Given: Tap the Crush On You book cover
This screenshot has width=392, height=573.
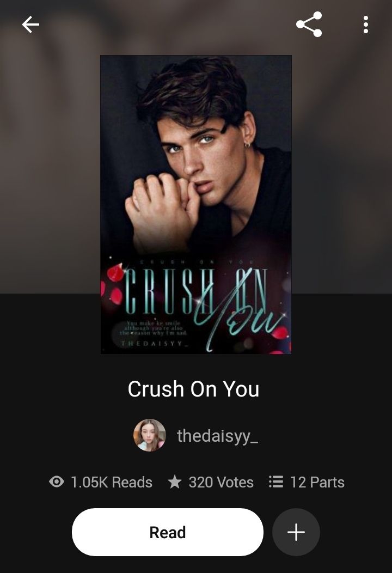Looking at the screenshot, I should click(x=196, y=204).
